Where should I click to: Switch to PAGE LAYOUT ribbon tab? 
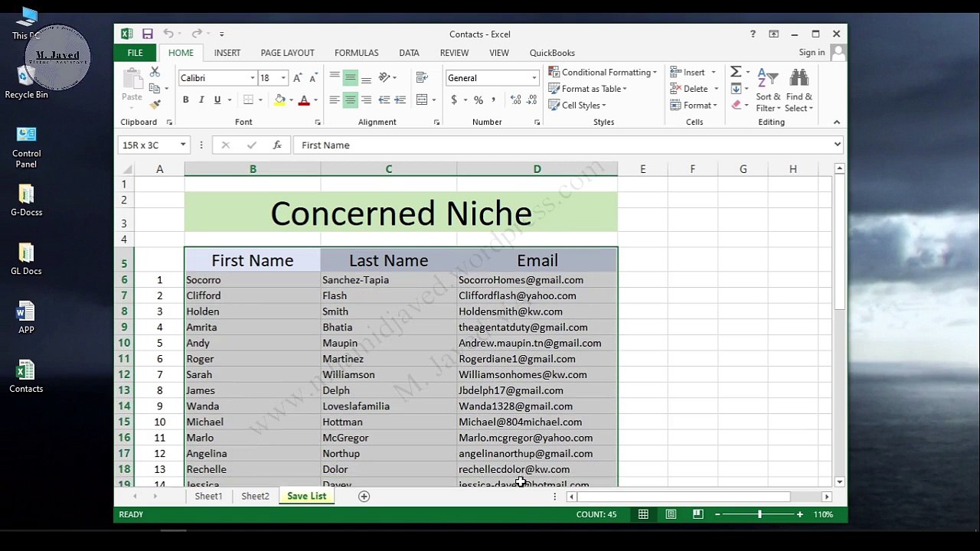287,53
